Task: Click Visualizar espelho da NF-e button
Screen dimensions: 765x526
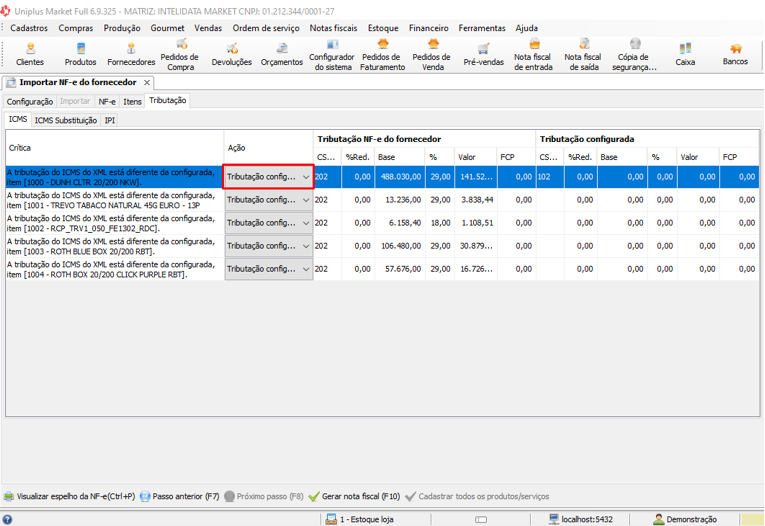Action: click(70, 496)
